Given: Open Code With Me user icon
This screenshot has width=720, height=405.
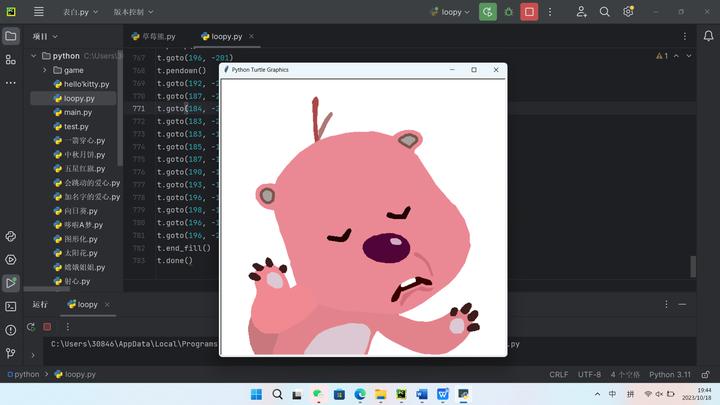Looking at the screenshot, I should click(581, 12).
